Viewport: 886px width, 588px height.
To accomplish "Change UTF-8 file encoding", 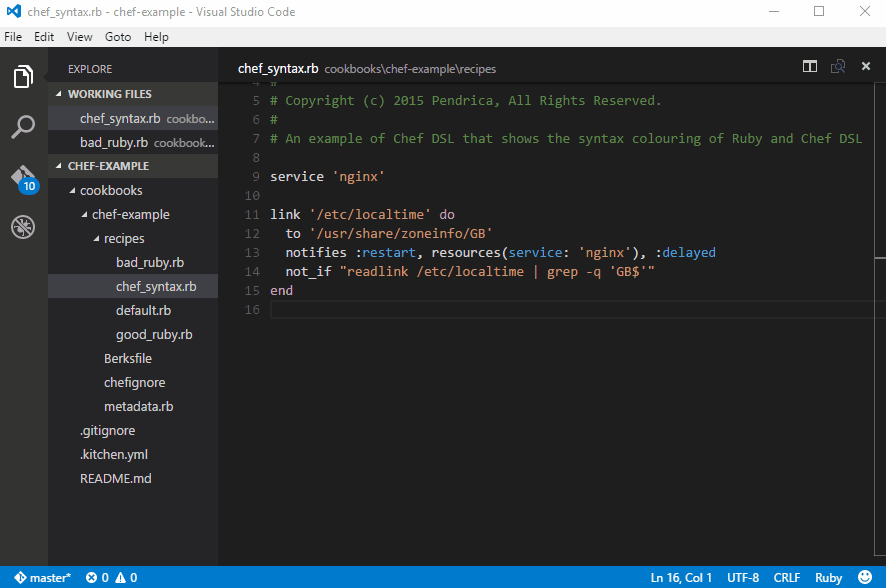I will [742, 577].
